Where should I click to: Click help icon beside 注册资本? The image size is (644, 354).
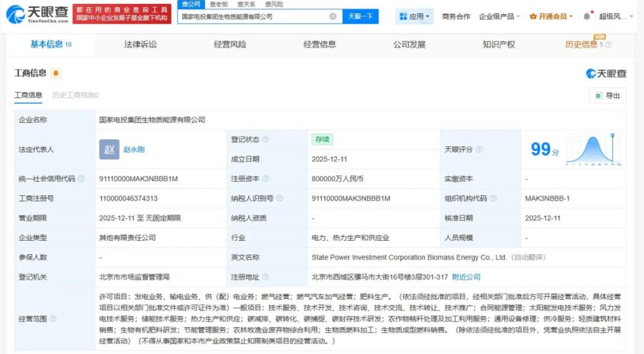click(265, 179)
